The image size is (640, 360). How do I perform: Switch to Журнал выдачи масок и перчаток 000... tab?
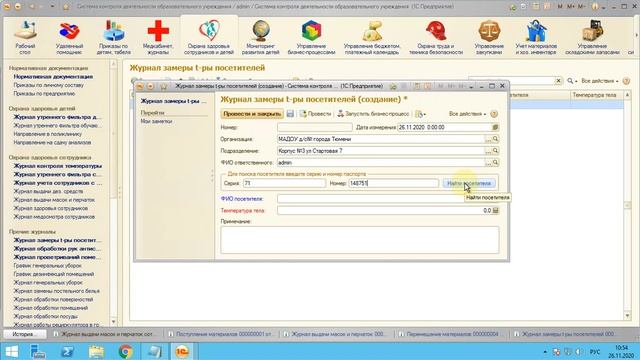(334, 334)
